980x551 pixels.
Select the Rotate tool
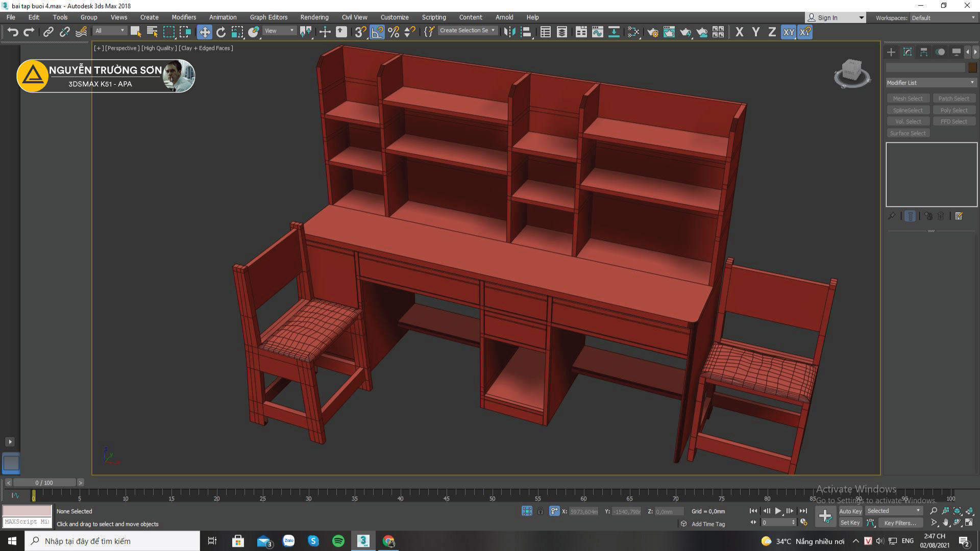(221, 32)
